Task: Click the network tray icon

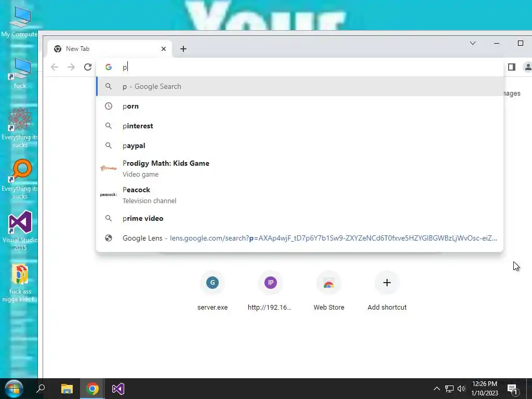Action: click(449, 389)
